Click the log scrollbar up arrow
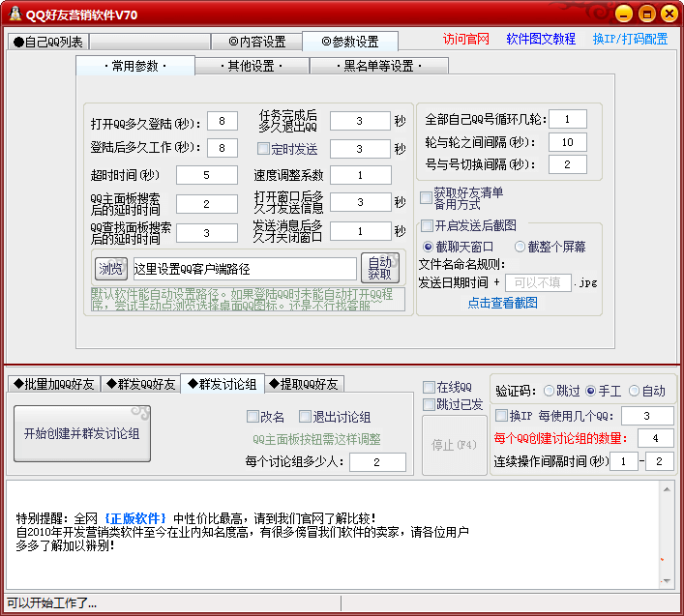The width and height of the screenshot is (684, 616). coord(667,489)
